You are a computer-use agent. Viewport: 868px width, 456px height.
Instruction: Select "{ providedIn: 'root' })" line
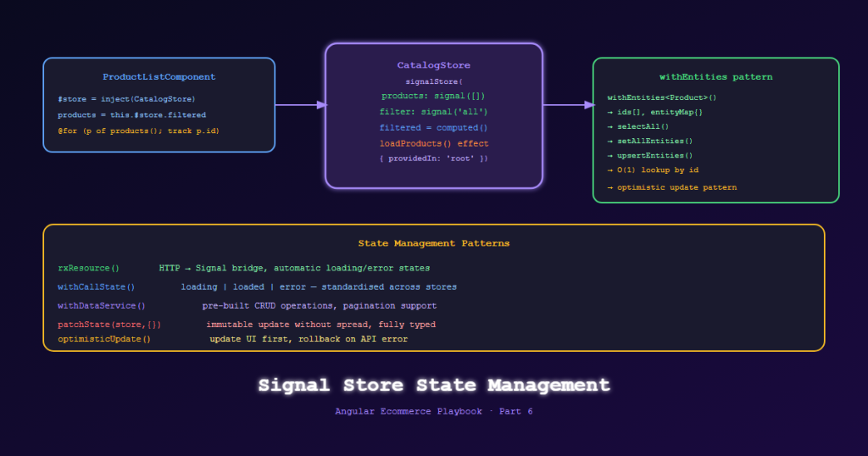coord(434,158)
